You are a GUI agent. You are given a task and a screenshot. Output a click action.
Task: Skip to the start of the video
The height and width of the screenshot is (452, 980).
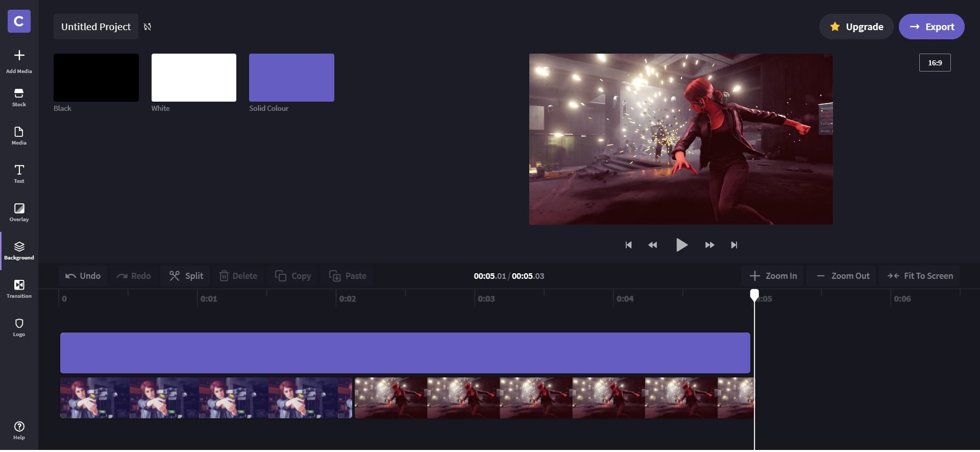(628, 245)
